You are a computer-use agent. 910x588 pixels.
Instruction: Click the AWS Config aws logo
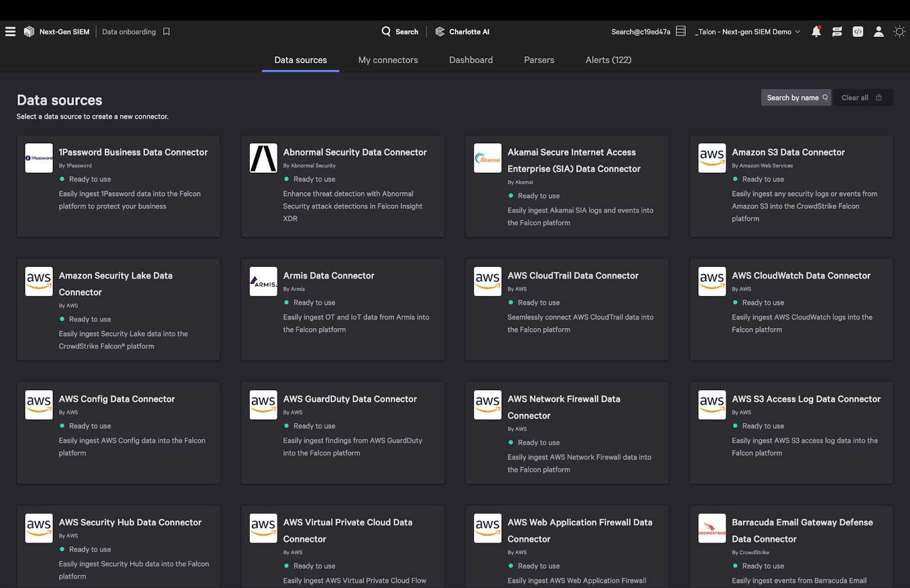click(x=39, y=405)
